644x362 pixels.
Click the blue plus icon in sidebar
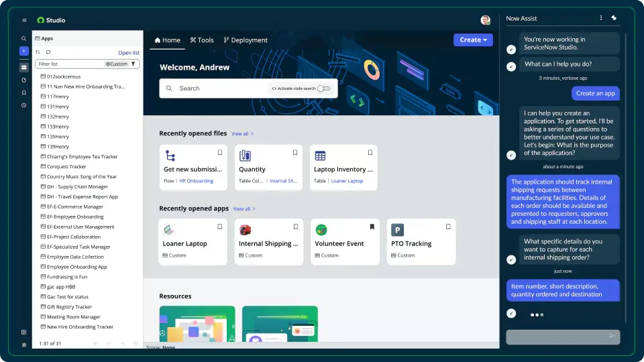[24, 52]
